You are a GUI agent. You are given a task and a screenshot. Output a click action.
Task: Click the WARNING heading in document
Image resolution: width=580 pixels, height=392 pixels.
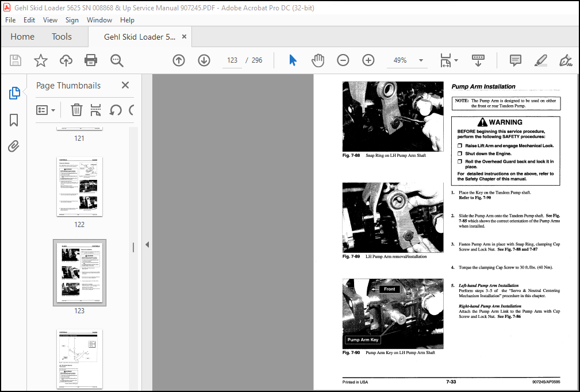(500, 122)
